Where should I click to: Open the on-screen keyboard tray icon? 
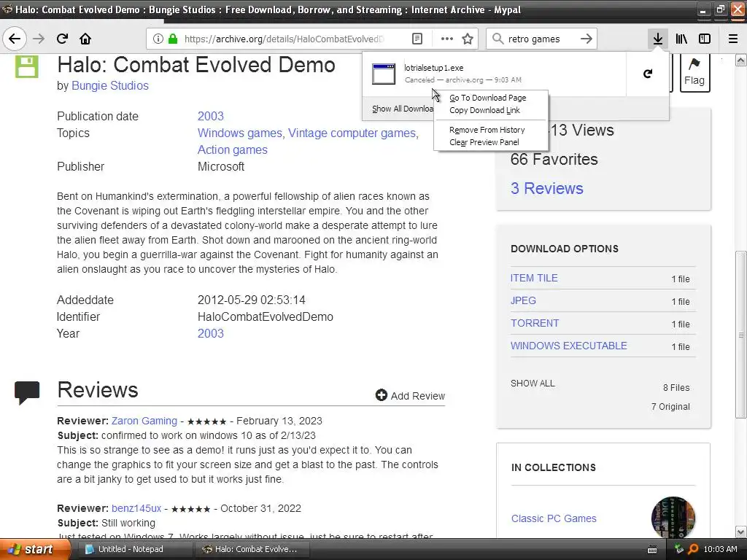653,550
